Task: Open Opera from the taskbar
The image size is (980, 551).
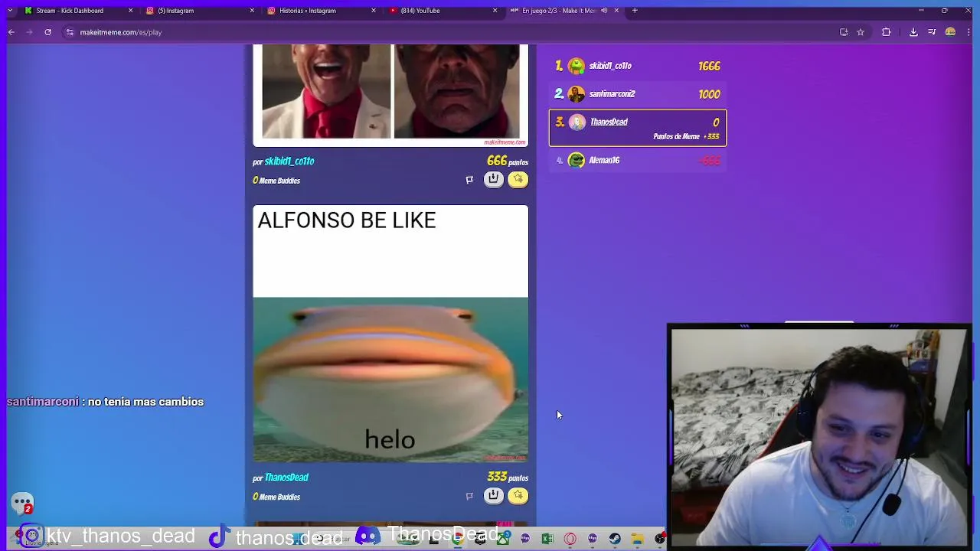Action: click(570, 539)
